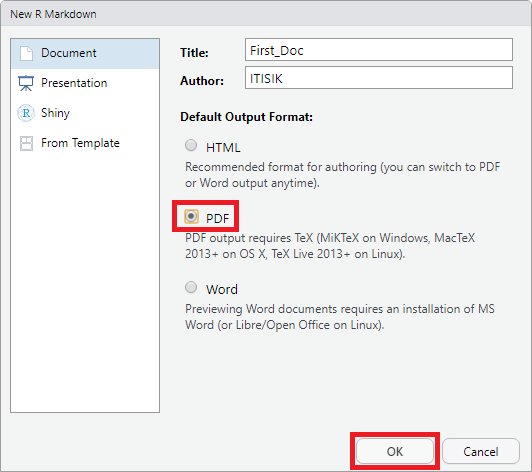Focus the Title text field
Screen dimensions: 532x472
click(379, 50)
